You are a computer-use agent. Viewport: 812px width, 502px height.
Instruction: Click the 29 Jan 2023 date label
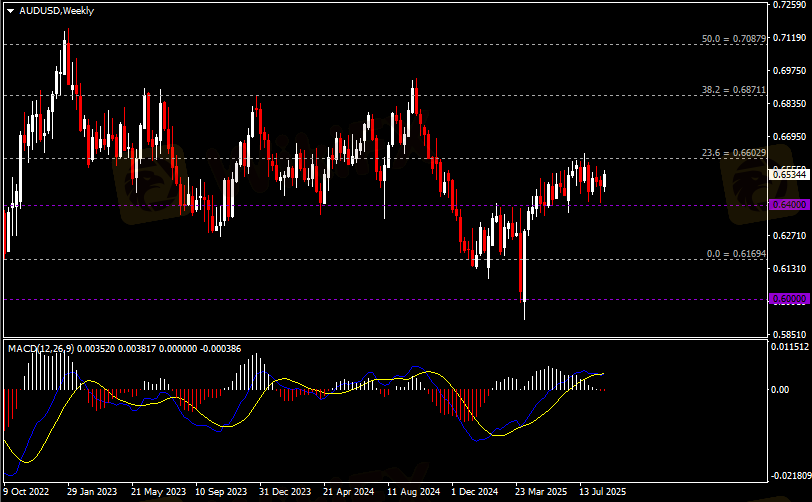[92, 492]
